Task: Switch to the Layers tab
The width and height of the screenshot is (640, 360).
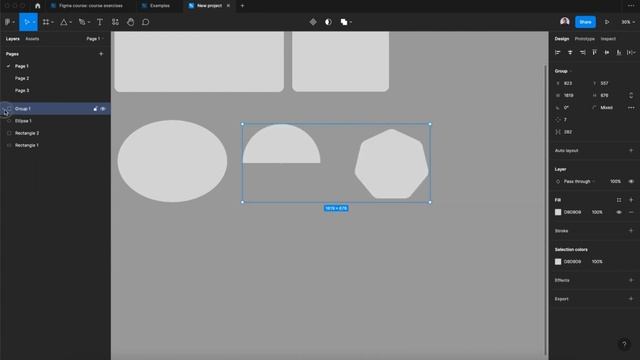Action: click(13, 39)
